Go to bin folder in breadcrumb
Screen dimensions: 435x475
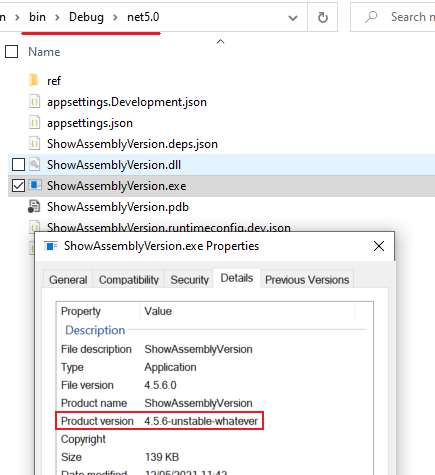click(37, 17)
